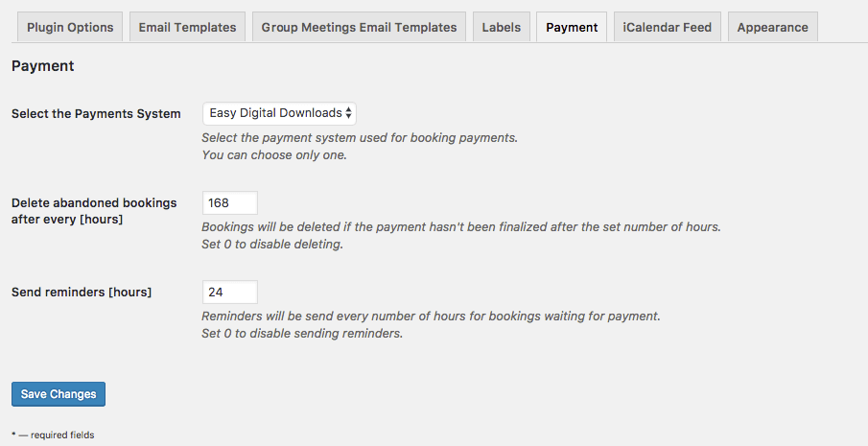The image size is (868, 446).
Task: Click the 'You can choose only one' hint
Action: pyautogui.click(x=274, y=154)
